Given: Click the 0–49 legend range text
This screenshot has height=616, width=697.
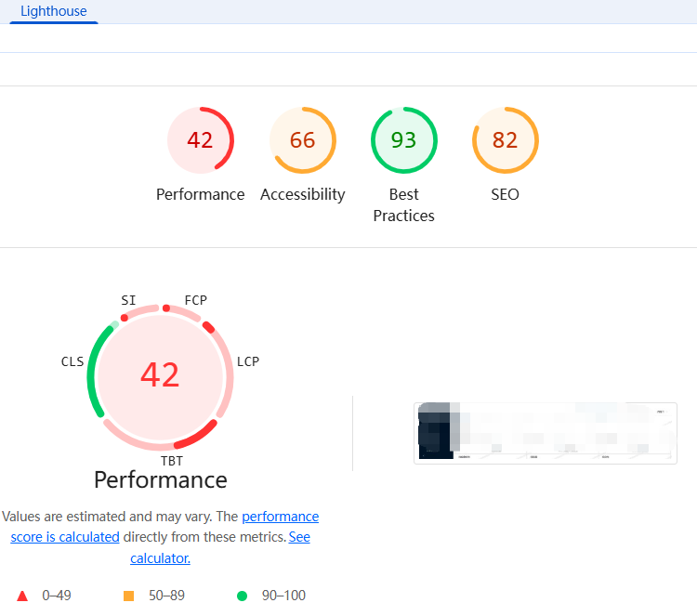Looking at the screenshot, I should pos(57,596).
